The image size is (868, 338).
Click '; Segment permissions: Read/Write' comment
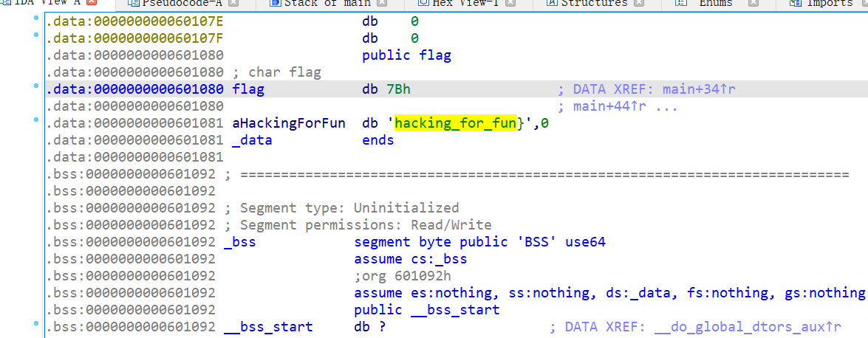[358, 225]
